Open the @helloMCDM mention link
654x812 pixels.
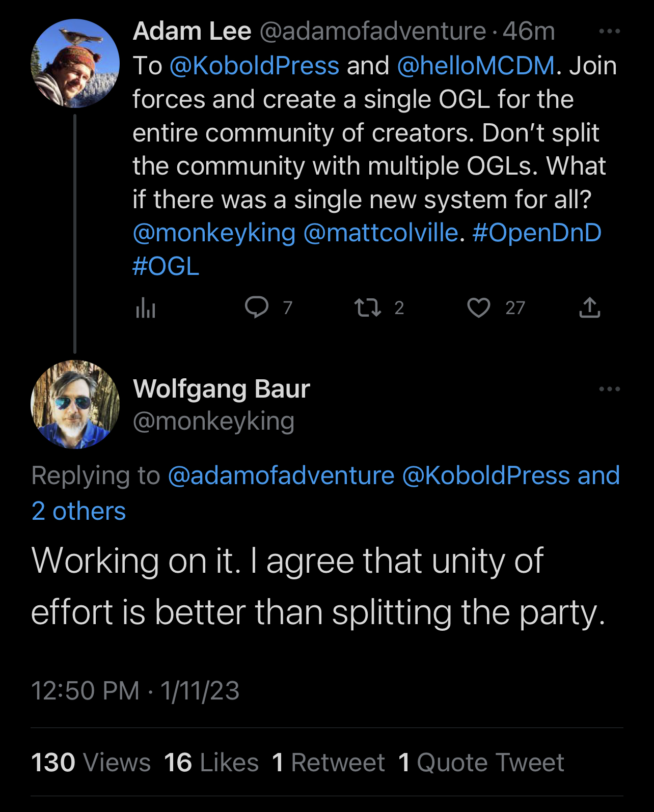[x=475, y=66]
